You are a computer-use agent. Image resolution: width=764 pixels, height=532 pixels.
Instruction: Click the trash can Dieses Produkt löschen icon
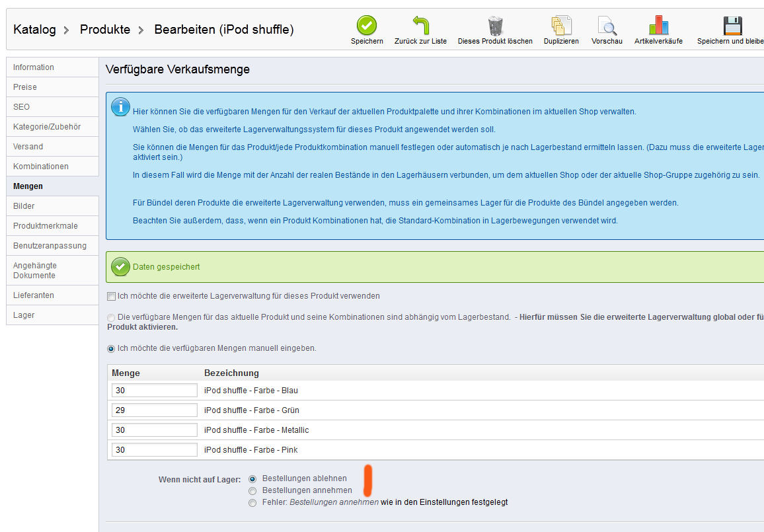pyautogui.click(x=495, y=25)
